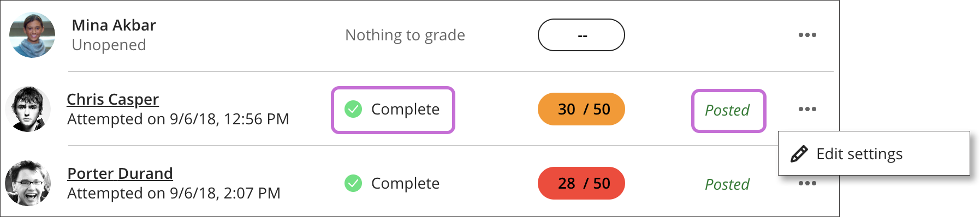
Task: Click Chris Casper's Posted status label
Action: pos(727,110)
